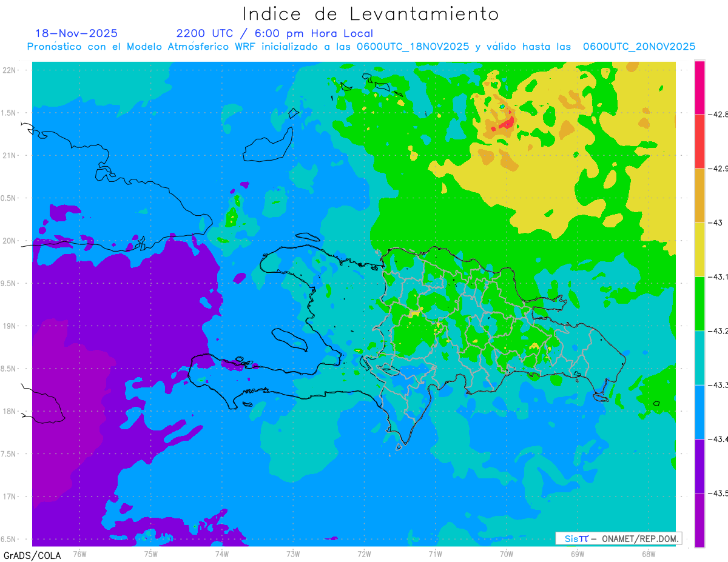Click the legend value '-43.3'
728x562 pixels.
tap(718, 385)
